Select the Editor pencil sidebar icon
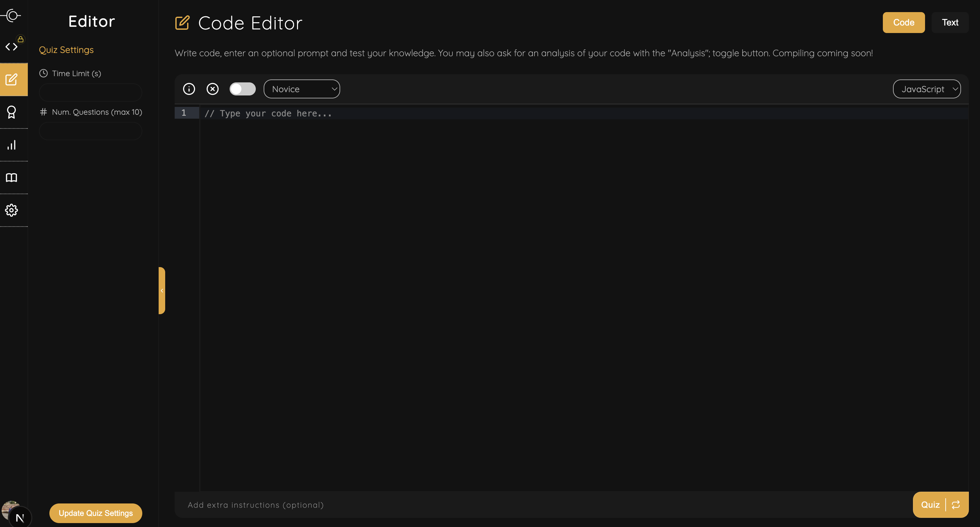This screenshot has height=527, width=980. coord(12,79)
